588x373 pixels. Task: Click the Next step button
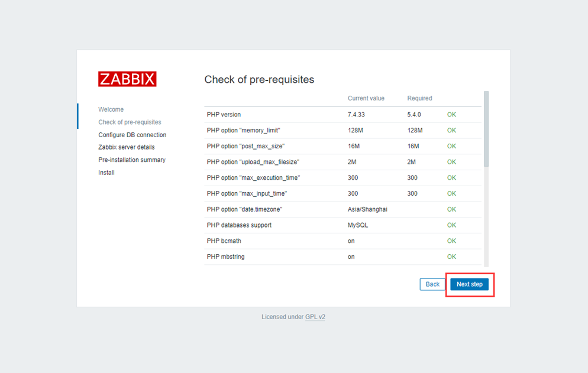pyautogui.click(x=470, y=284)
